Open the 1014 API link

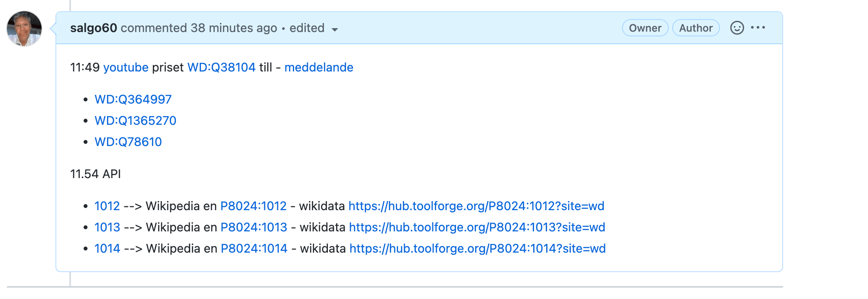tap(107, 249)
